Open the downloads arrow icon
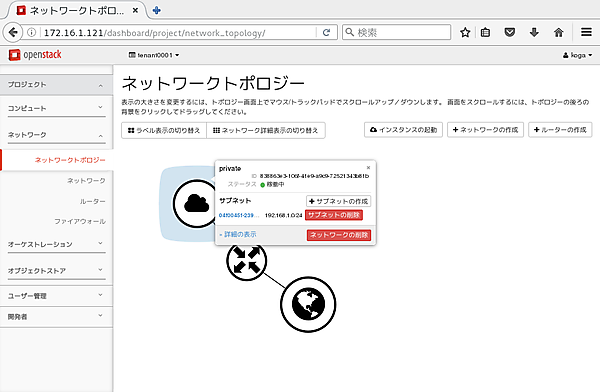 coord(534,33)
